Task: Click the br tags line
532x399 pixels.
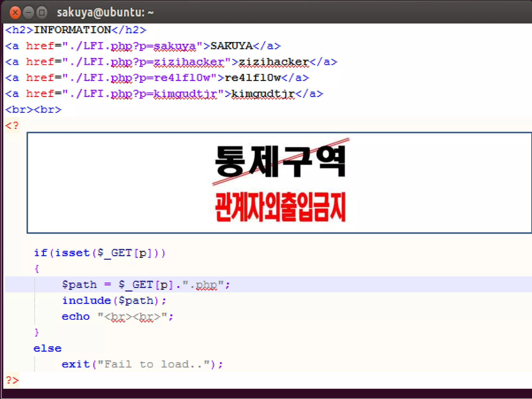Action: point(33,110)
